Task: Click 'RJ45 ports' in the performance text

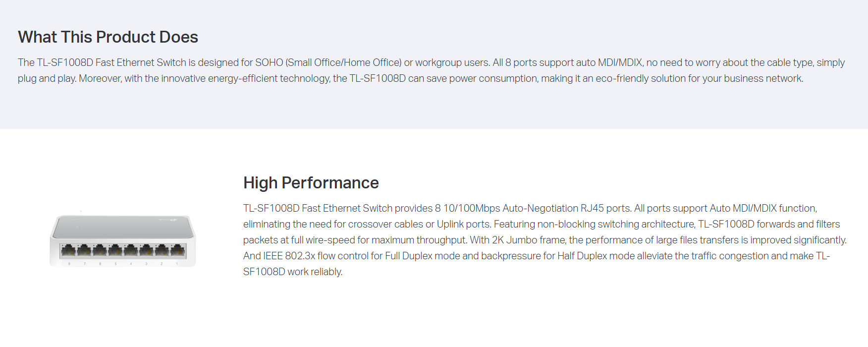Action: 605,208
